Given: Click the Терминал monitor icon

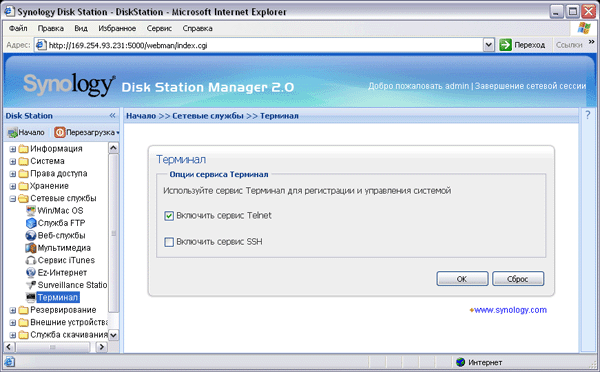Looking at the screenshot, I should pos(31,297).
